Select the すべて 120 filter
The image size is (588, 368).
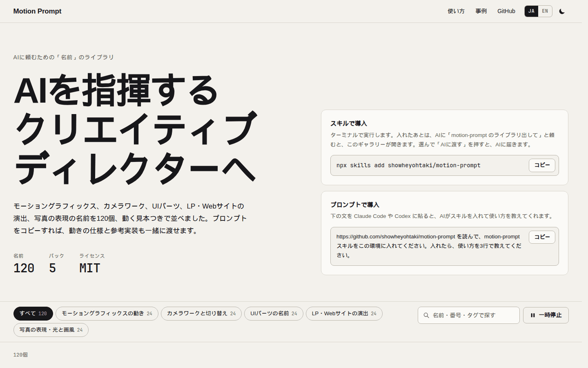[x=33, y=314]
